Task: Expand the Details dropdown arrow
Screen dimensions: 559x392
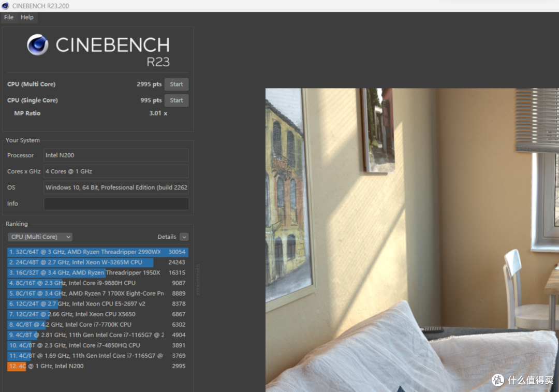Action: pos(184,237)
